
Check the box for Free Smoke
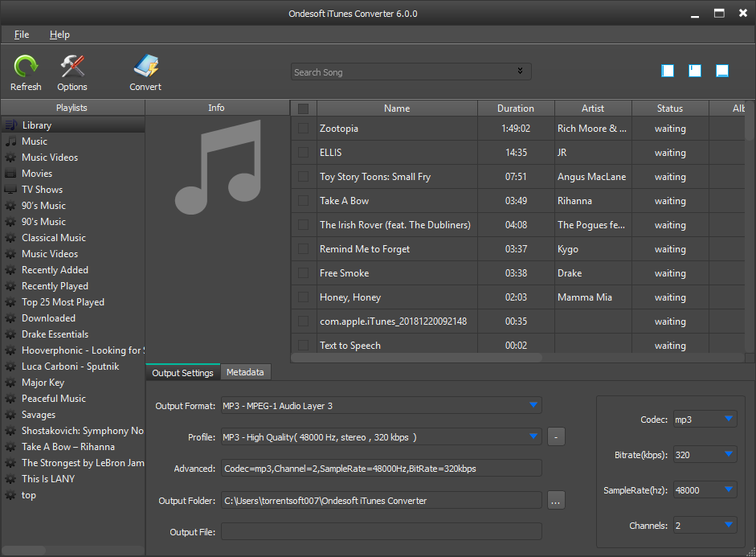point(303,273)
